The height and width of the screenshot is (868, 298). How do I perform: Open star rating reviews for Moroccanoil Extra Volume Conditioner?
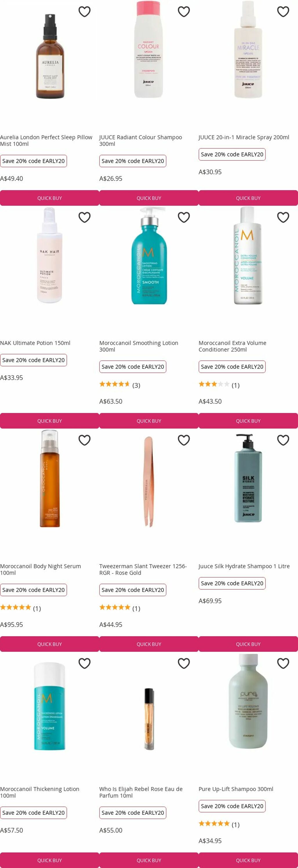point(219,385)
